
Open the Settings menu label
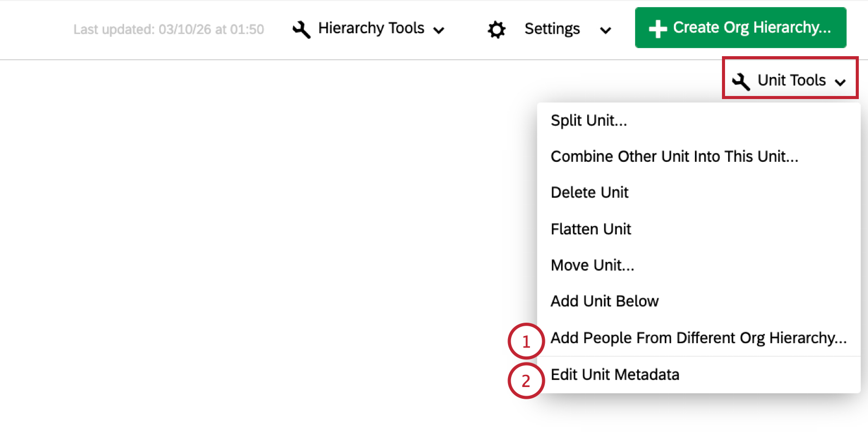(x=552, y=29)
